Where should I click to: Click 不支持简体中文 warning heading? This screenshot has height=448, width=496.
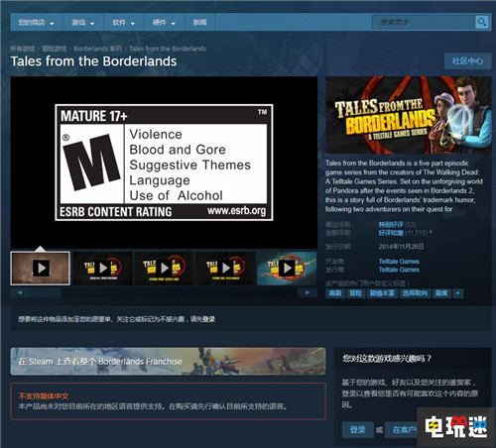click(44, 396)
